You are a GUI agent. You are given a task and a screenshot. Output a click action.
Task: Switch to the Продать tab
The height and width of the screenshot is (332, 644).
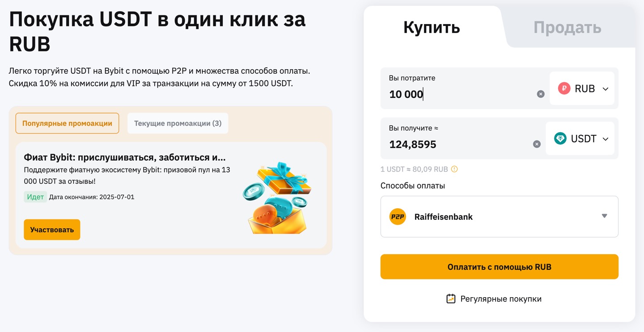coord(567,28)
